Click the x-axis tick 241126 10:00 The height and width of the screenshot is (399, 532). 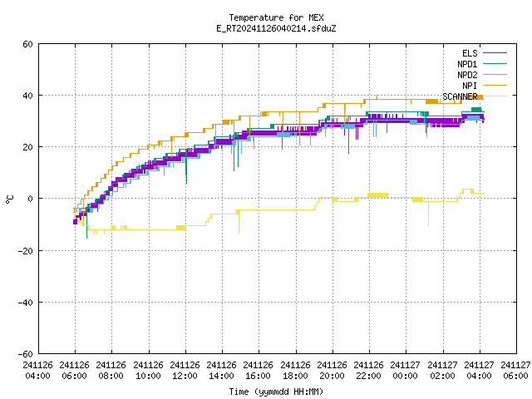point(149,371)
